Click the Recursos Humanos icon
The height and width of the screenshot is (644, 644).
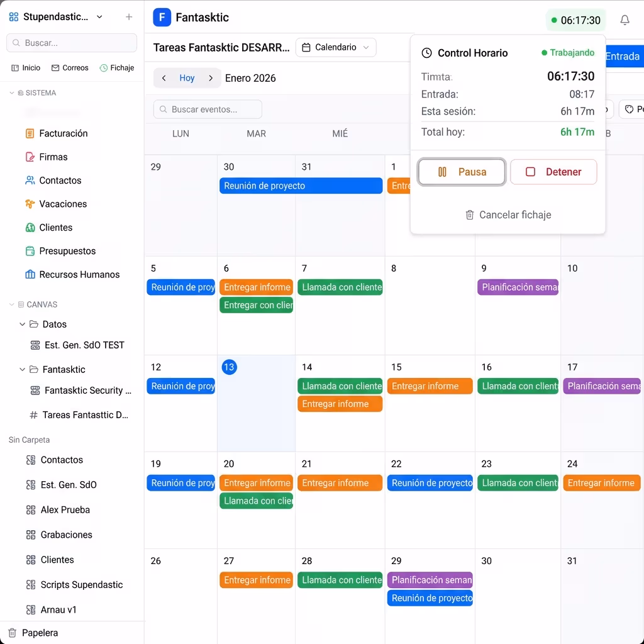pos(30,274)
